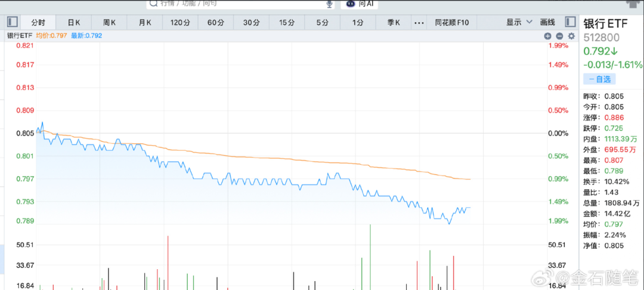This screenshot has width=644, height=290.
Task: Open more periods via ellipsis
Action: [419, 23]
